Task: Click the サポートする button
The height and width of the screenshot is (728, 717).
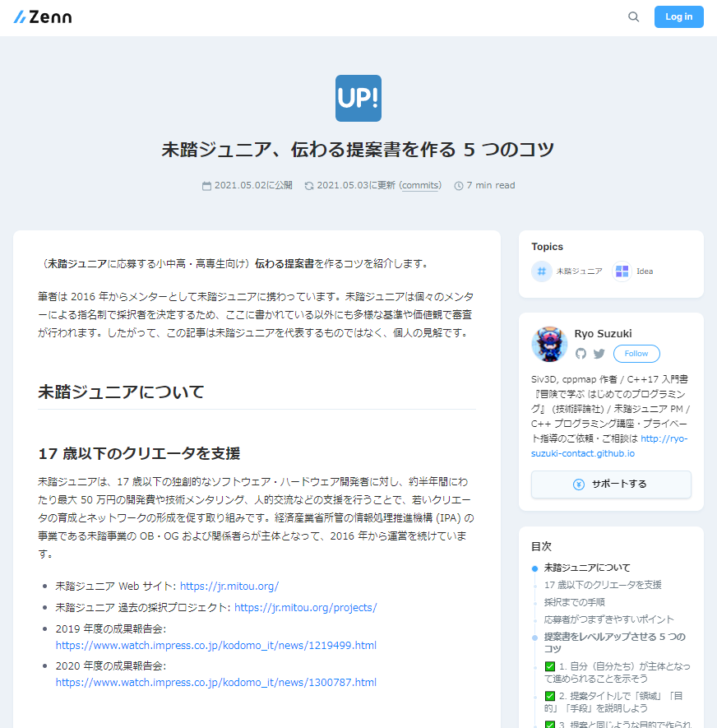Action: coord(611,485)
